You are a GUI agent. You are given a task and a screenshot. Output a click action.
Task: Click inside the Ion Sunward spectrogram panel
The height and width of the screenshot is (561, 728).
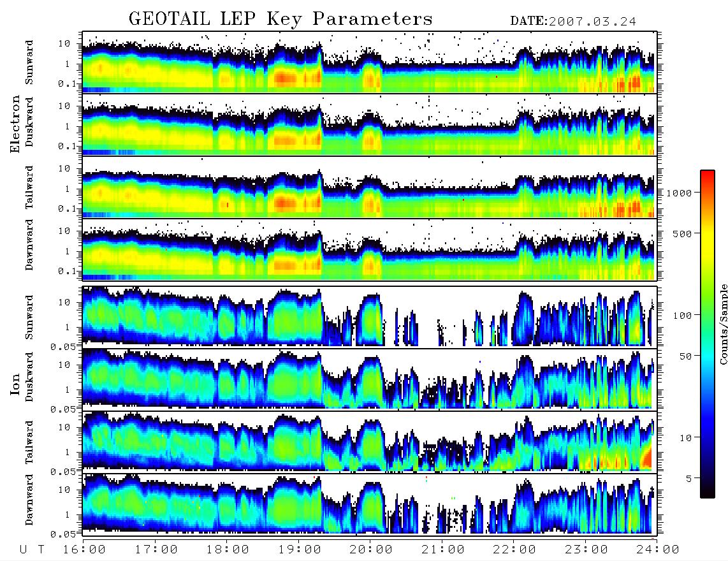(x=370, y=317)
